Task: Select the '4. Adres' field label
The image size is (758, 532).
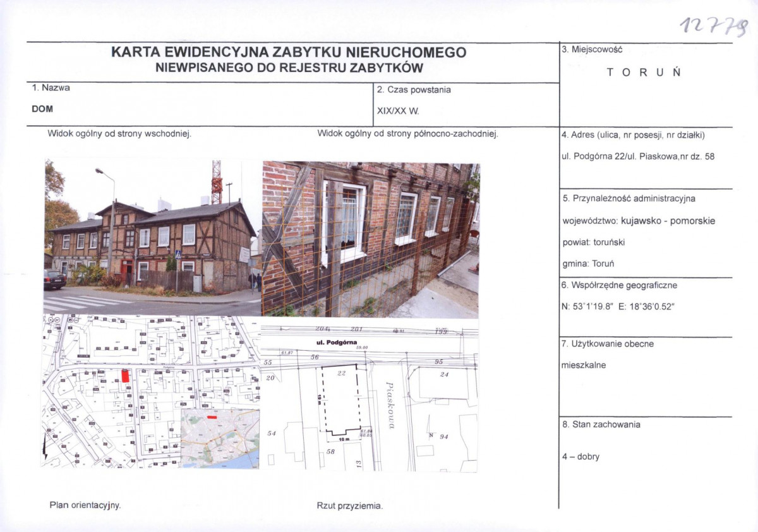Action: 633,135
